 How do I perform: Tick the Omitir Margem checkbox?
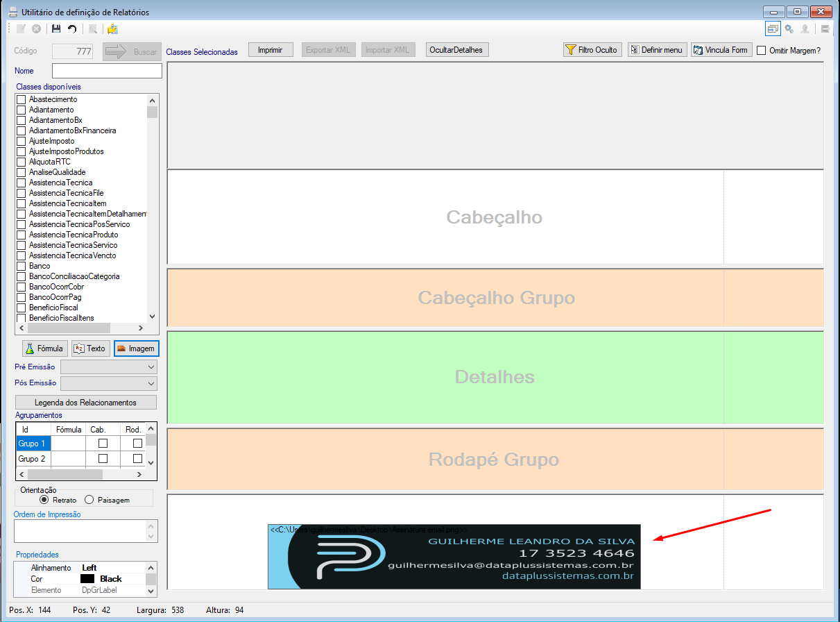(761, 51)
